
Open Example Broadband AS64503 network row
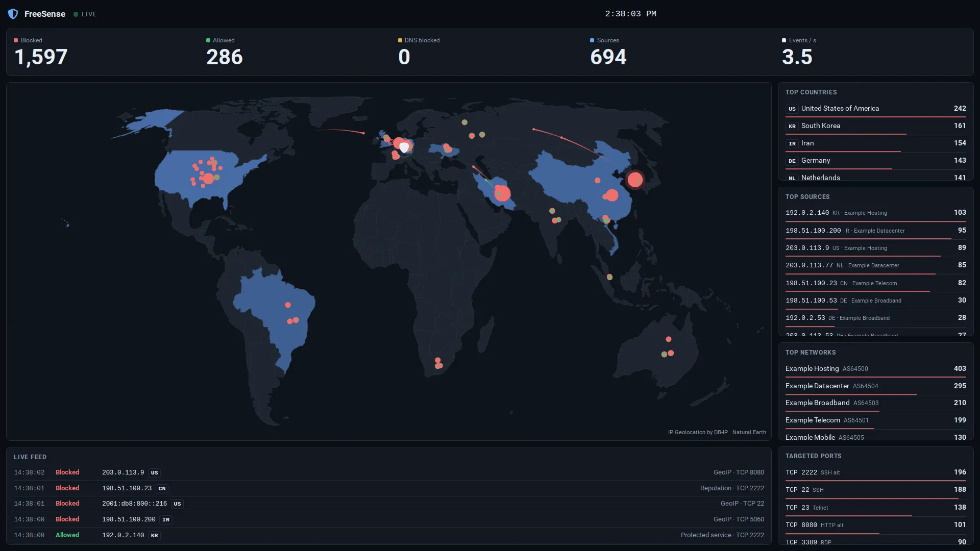[876, 403]
